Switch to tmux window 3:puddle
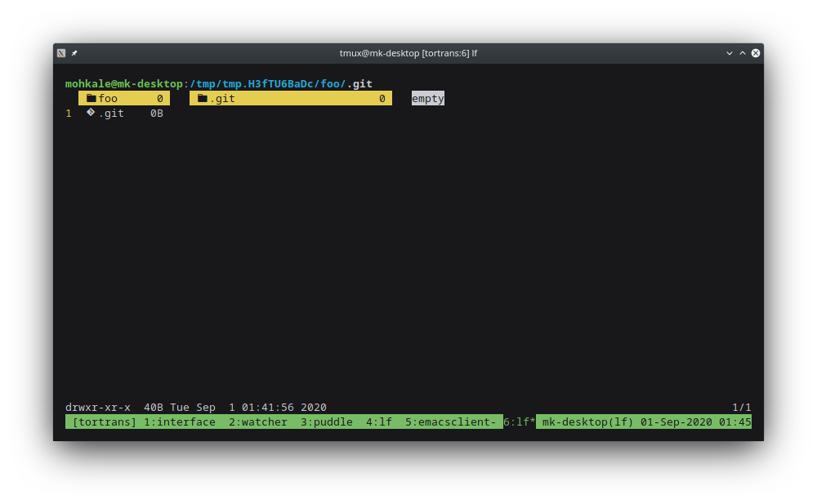Image resolution: width=817 pixels, height=504 pixels. 327,421
